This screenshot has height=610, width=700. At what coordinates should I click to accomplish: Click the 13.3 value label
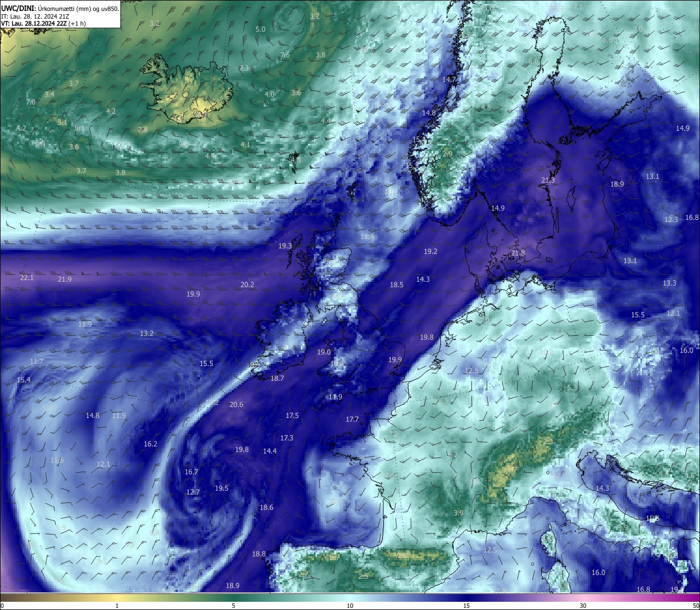[669, 283]
